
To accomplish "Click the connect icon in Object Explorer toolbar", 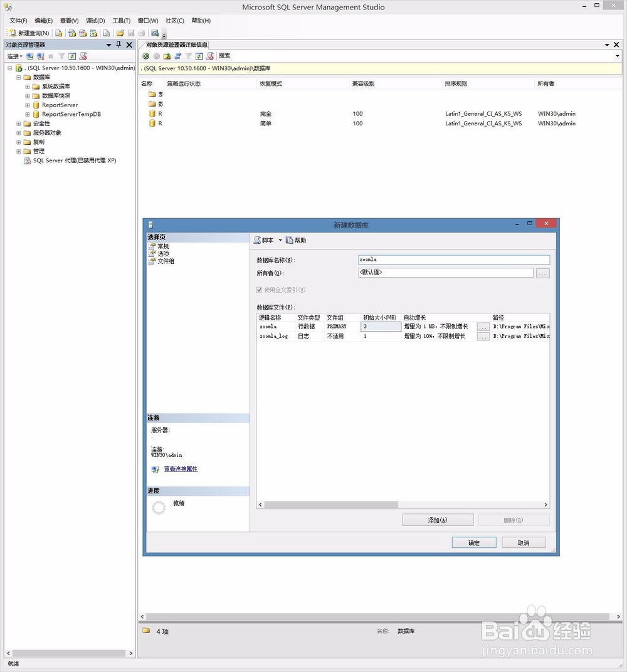I will (29, 56).
